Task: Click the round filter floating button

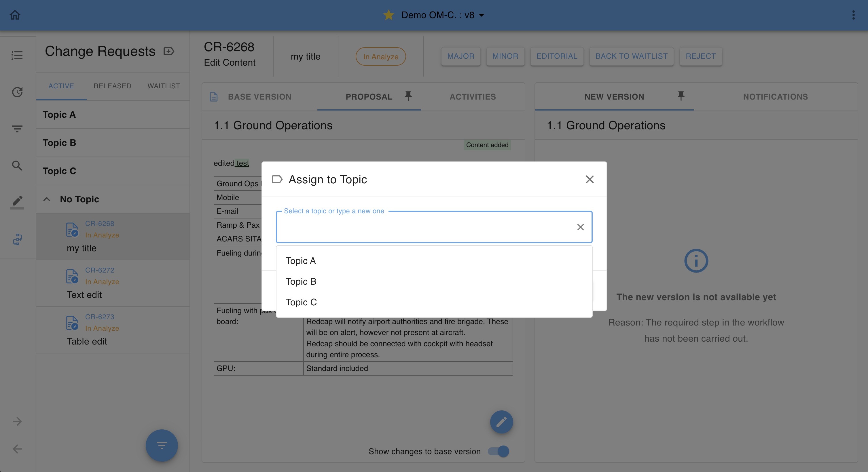Action: click(161, 446)
